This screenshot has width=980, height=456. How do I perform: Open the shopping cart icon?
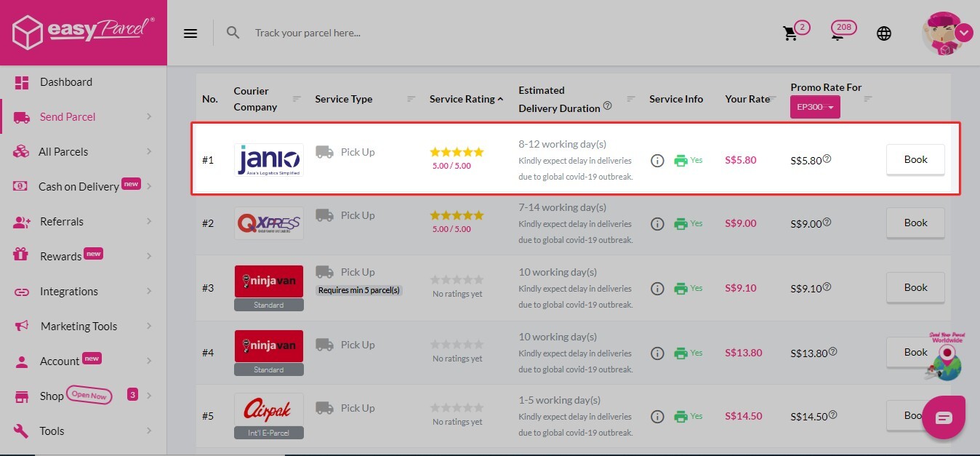[x=790, y=33]
